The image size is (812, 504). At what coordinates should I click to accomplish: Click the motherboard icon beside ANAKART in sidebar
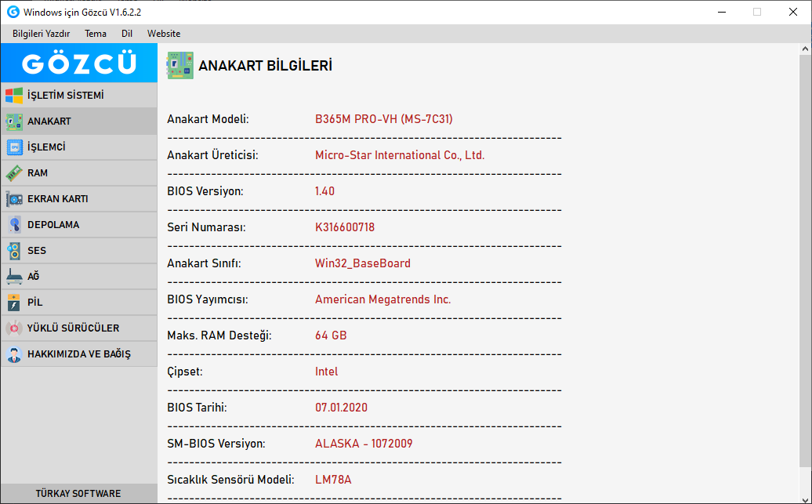click(14, 121)
